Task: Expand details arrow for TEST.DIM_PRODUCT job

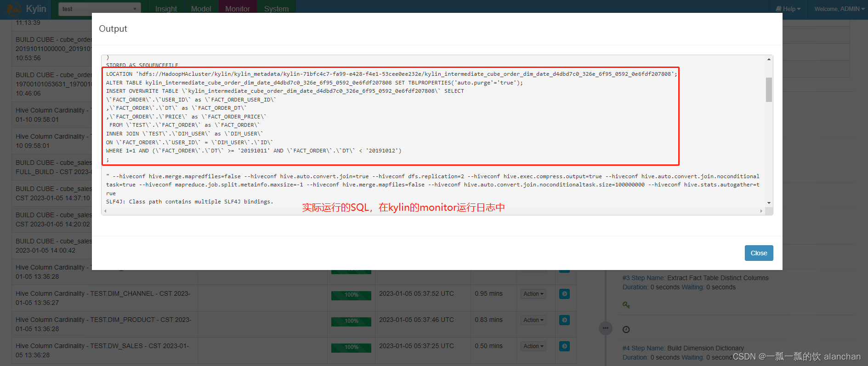Action: [565, 320]
